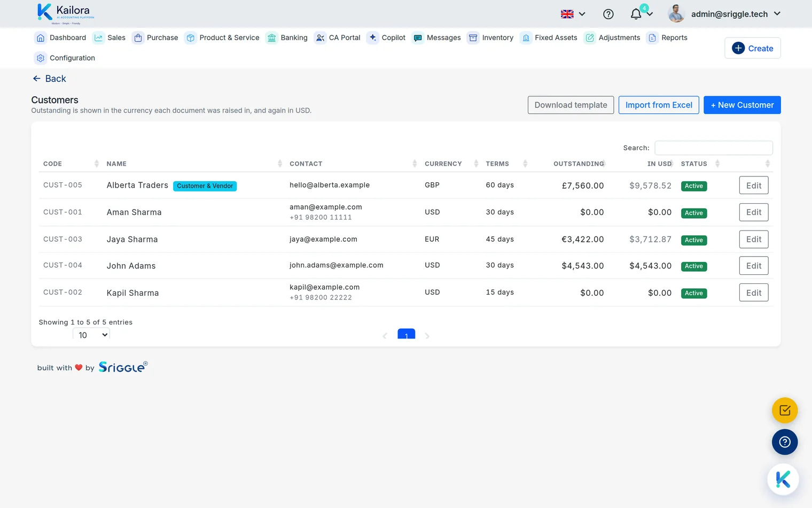Open the entries per page dropdown
Viewport: 812px width, 508px height.
91,335
